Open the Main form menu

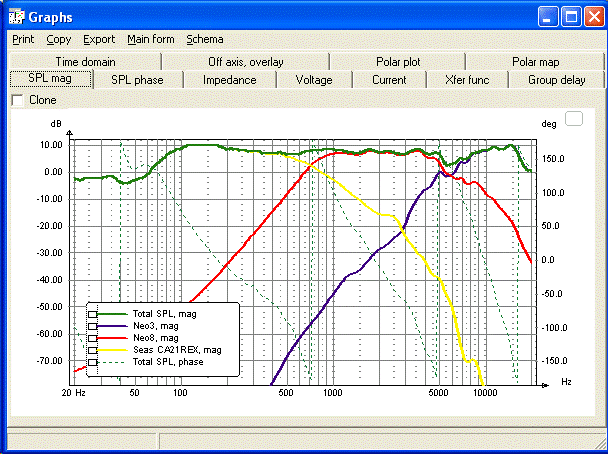pyautogui.click(x=151, y=40)
